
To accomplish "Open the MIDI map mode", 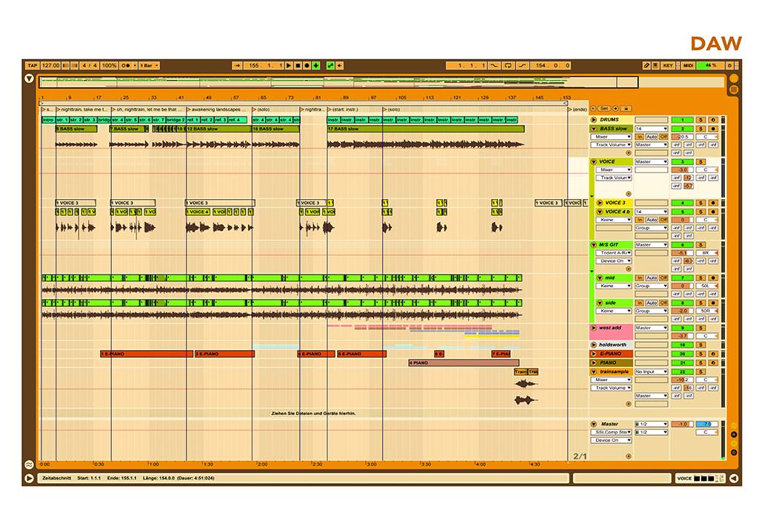I will point(688,66).
